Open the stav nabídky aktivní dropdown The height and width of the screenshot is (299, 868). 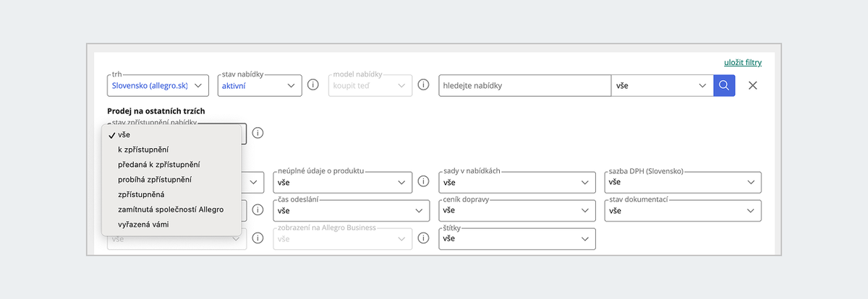[x=259, y=85]
